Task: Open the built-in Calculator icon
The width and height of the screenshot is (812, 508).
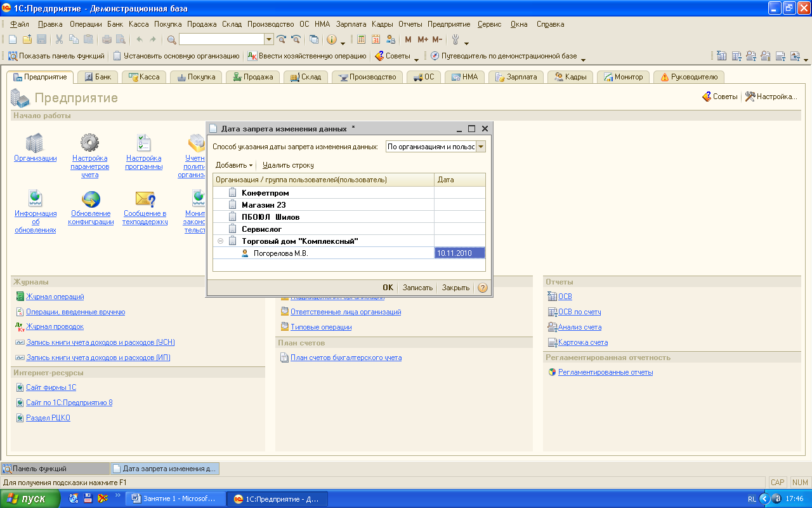Action: (362, 39)
